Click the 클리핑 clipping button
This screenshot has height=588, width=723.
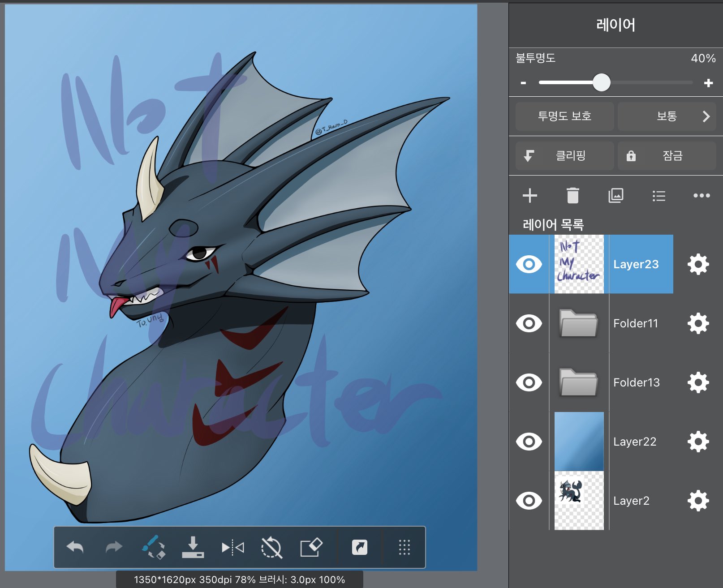(564, 156)
